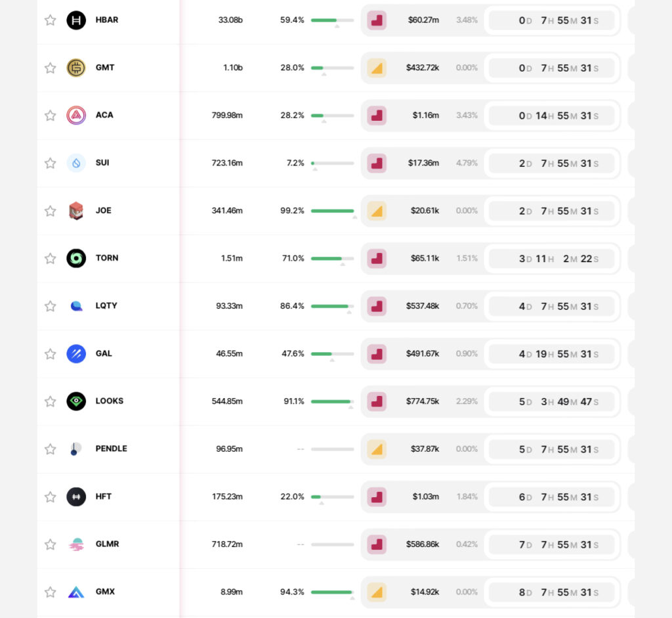Image resolution: width=672 pixels, height=618 pixels.
Task: Click the red cliff unlock icon for HBAR
Action: (377, 20)
